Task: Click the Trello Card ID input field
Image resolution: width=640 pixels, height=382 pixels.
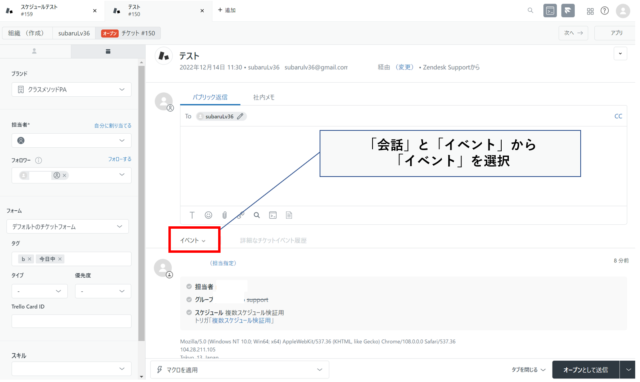Action: (x=71, y=321)
